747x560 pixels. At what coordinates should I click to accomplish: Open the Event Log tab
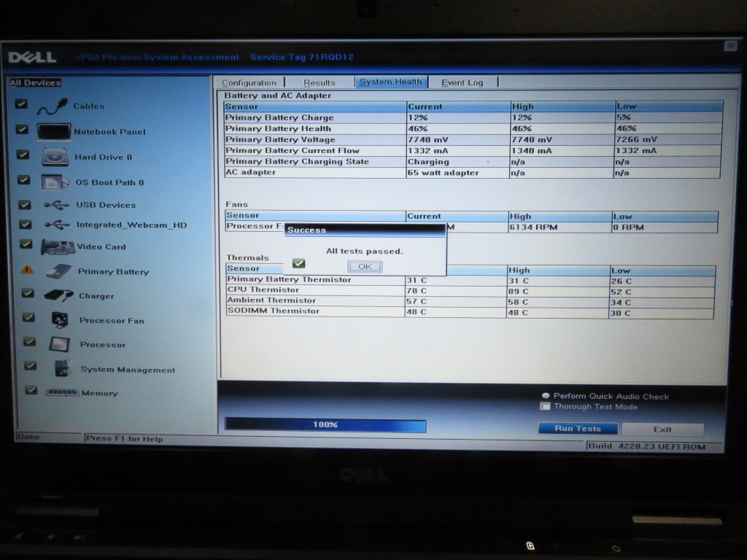pyautogui.click(x=462, y=82)
